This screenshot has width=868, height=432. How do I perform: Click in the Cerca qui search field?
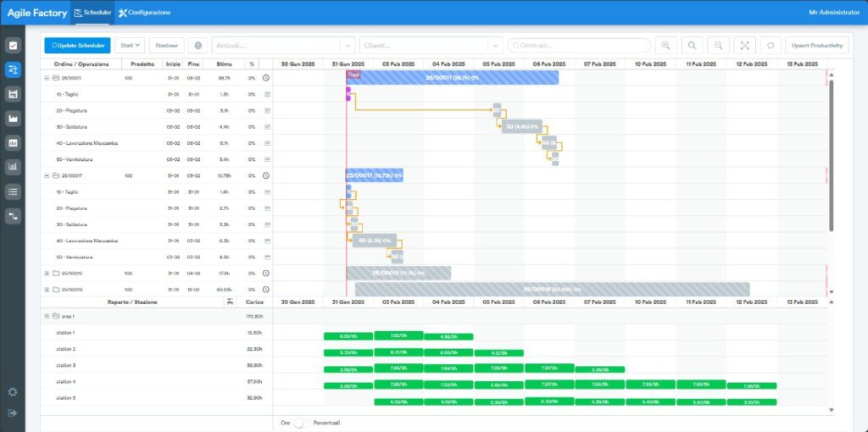(x=579, y=46)
